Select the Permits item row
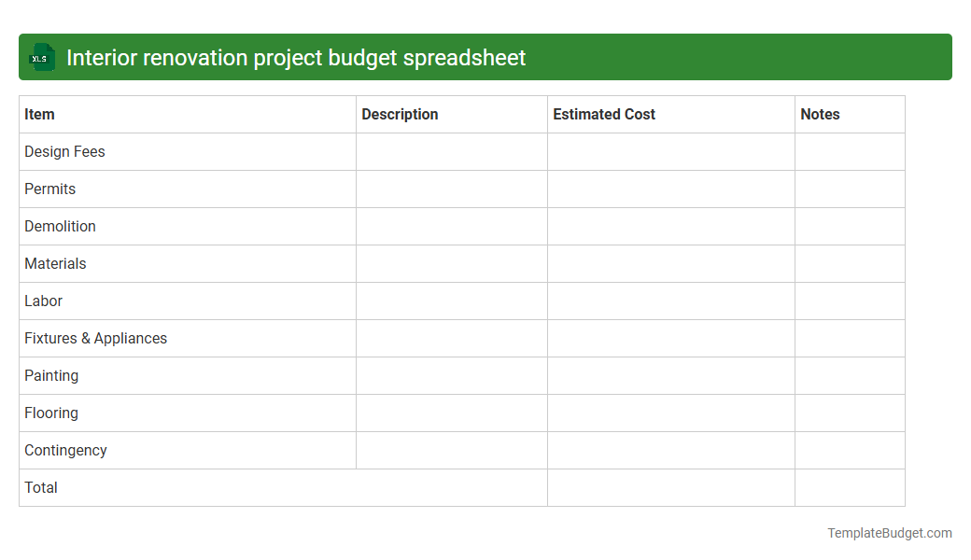Viewport: 971px width, 560px height. [x=49, y=189]
